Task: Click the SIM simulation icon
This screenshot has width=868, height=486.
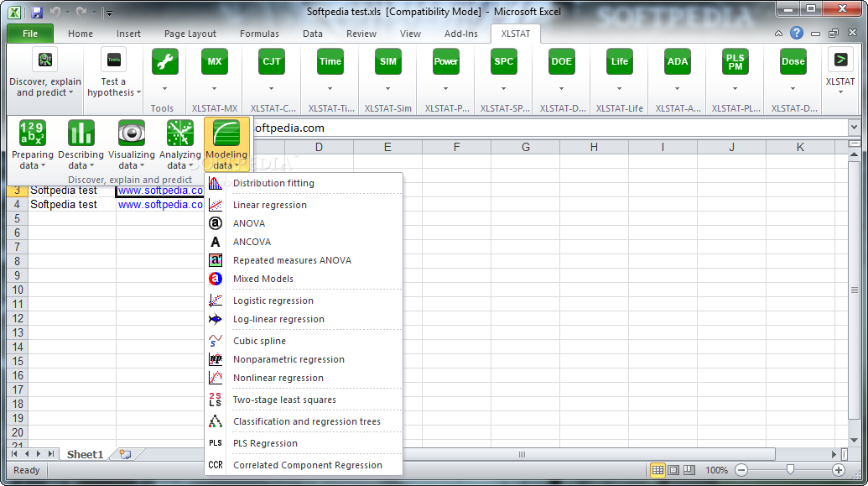Action: (388, 61)
